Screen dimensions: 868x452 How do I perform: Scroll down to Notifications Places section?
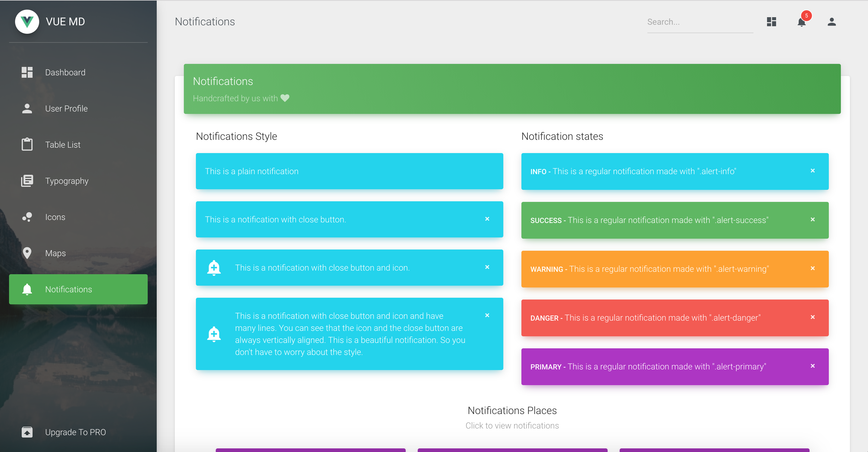[512, 410]
